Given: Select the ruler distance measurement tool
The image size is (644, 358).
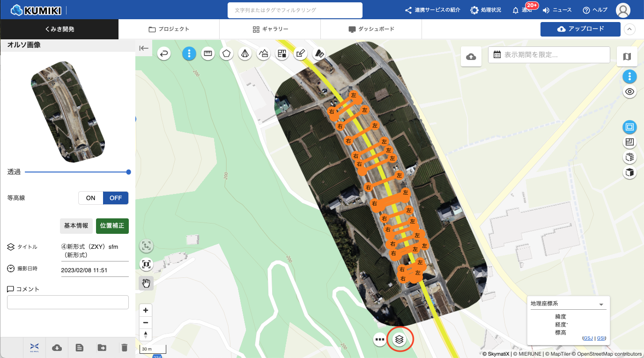Looking at the screenshot, I should (208, 54).
